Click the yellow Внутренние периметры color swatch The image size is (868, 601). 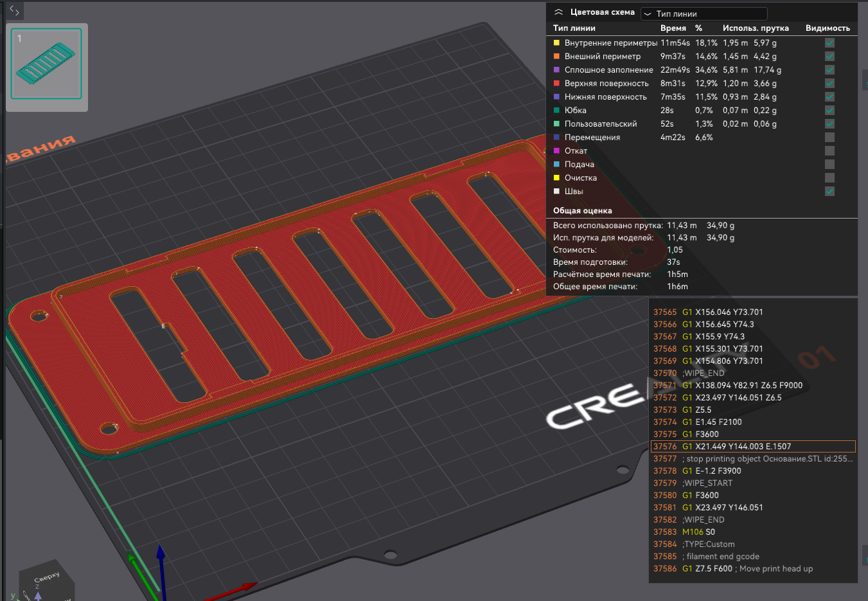556,43
